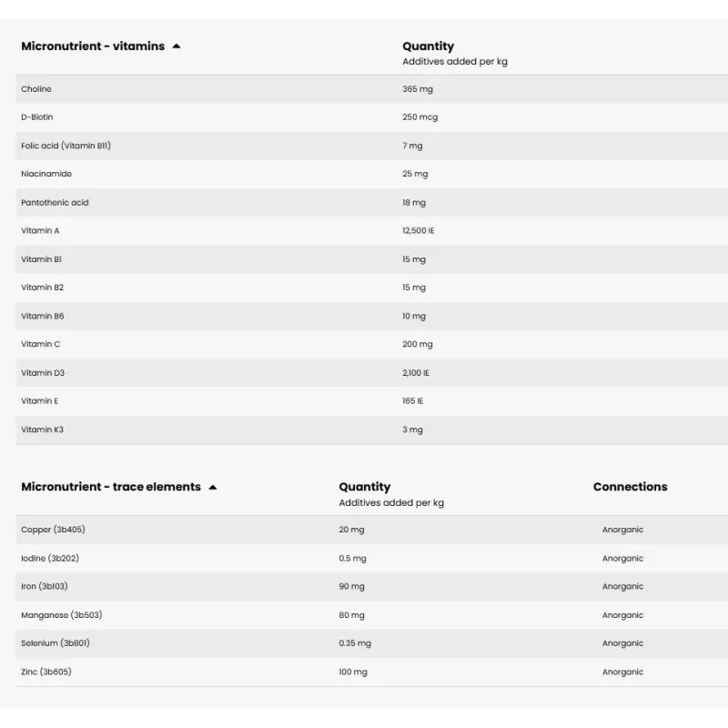Click the Vitamin A row label

tap(40, 231)
